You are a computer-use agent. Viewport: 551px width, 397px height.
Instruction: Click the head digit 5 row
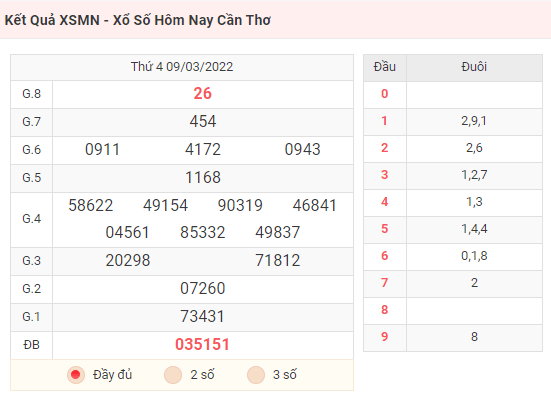tap(453, 229)
